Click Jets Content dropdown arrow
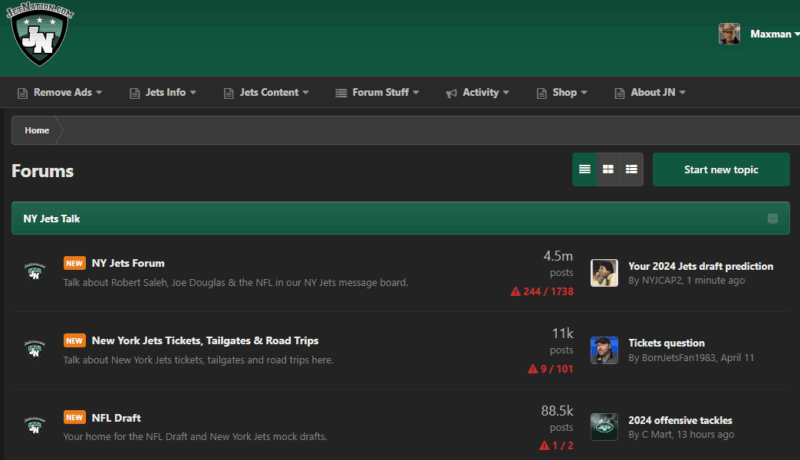This screenshot has height=460, width=800. (306, 93)
